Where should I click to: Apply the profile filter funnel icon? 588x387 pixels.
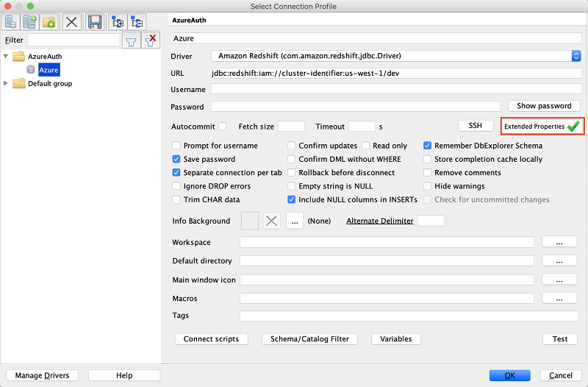click(x=132, y=40)
